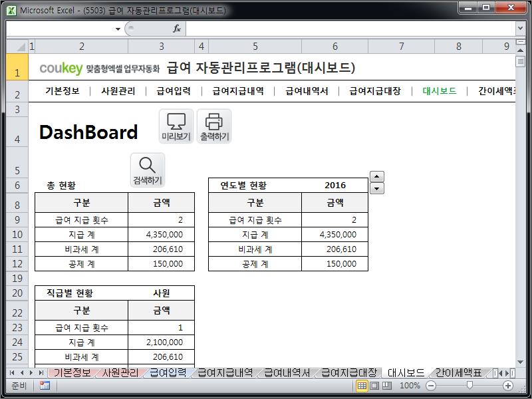This screenshot has height=399, width=532.
Task: Click the Select All corner triangle
Action: click(17, 47)
